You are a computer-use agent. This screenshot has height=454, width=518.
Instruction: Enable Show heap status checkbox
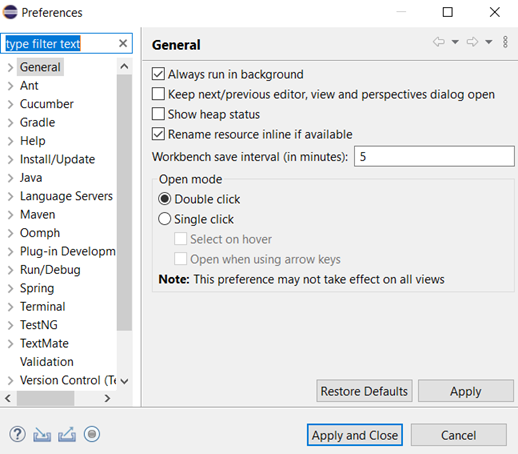pyautogui.click(x=158, y=114)
